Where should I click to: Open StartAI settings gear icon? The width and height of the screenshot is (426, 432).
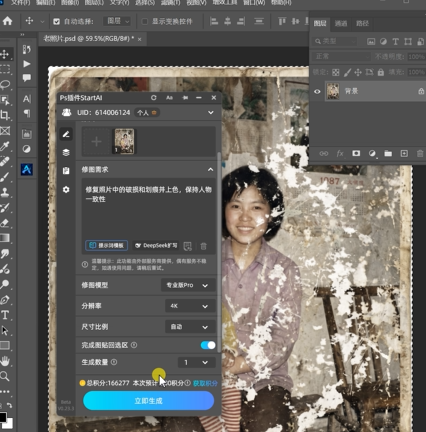[66, 190]
